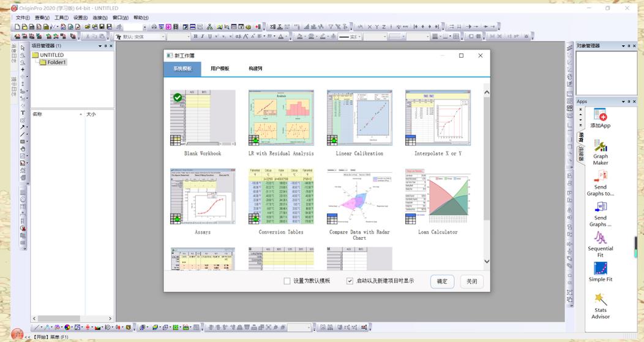Toggle Bold text formatting
Image resolution: width=644 pixels, height=342 pixels.
195,36
